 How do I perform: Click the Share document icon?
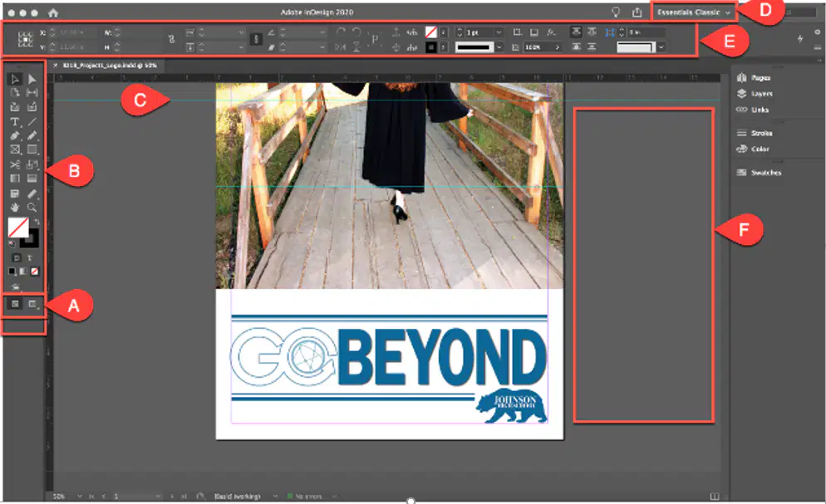(637, 12)
